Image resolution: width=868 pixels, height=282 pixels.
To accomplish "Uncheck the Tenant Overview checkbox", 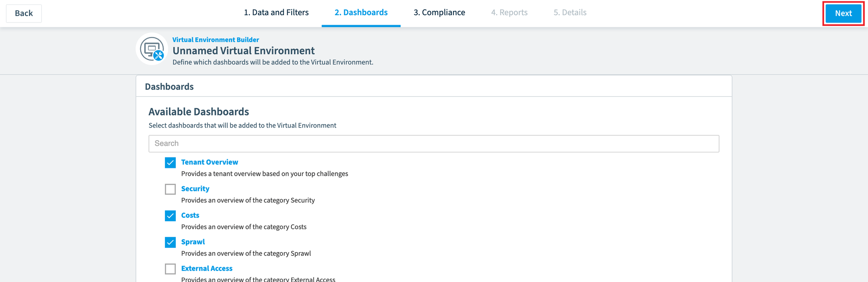I will point(170,163).
